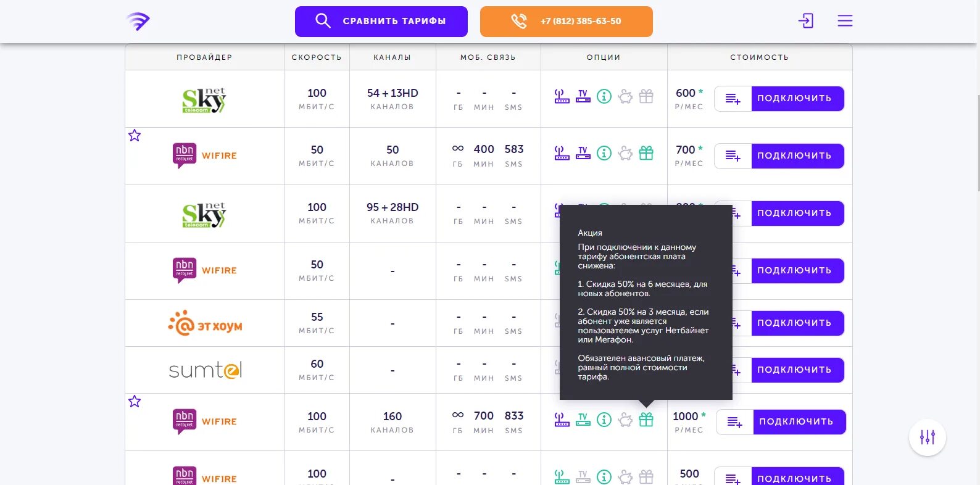Add the 700 ₽ Wifire tariff to comparison
The image size is (980, 485).
point(733,156)
